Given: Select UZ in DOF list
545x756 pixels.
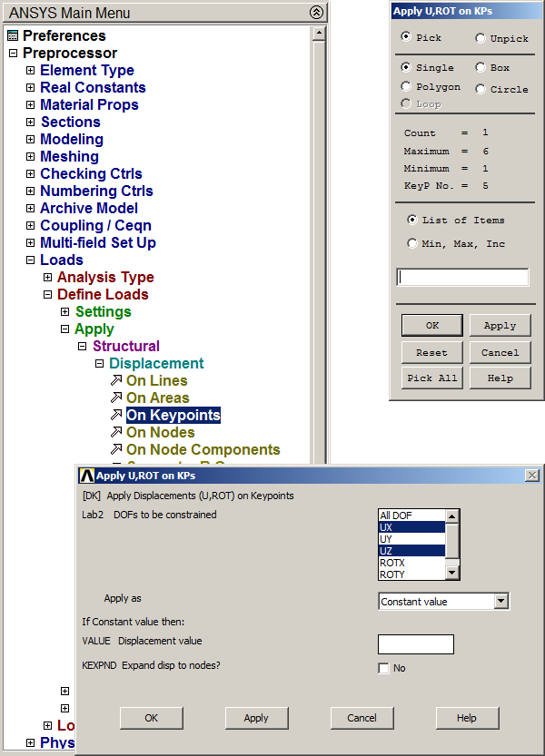Looking at the screenshot, I should point(411,551).
